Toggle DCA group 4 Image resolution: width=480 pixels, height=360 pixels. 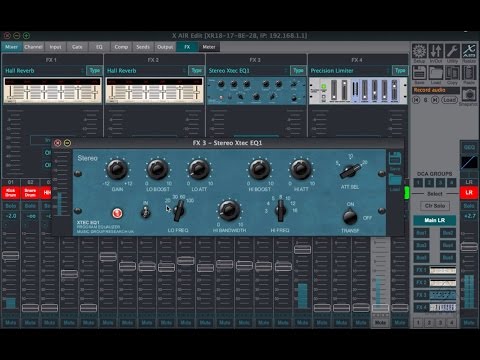click(451, 182)
